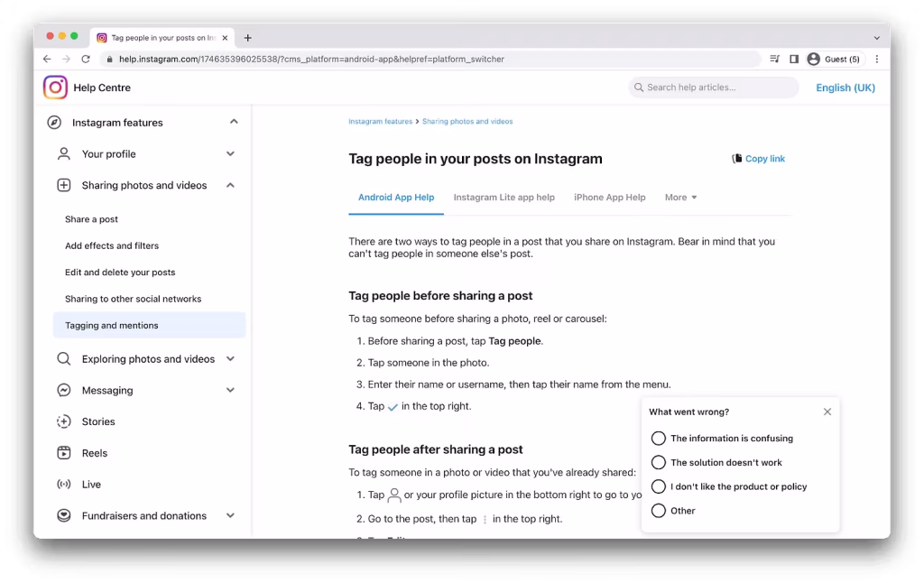Collapse the Instagram features section chevron
The width and height of the screenshot is (924, 583).
click(234, 122)
